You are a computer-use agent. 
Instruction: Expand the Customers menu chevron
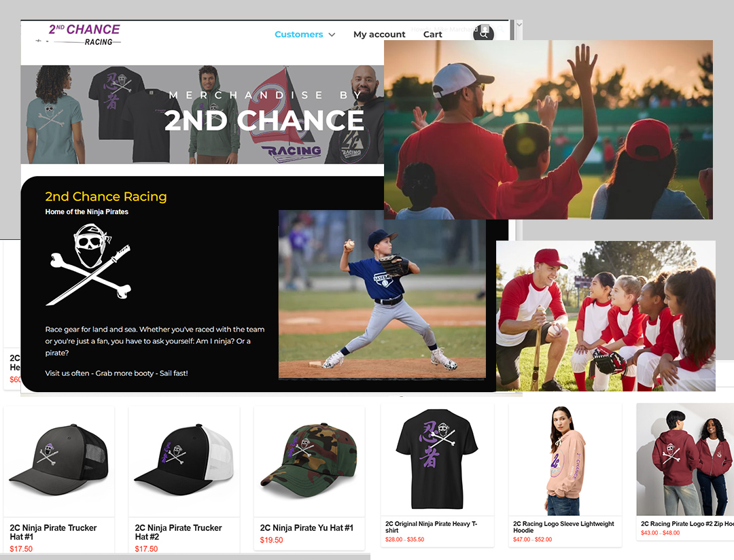click(332, 35)
